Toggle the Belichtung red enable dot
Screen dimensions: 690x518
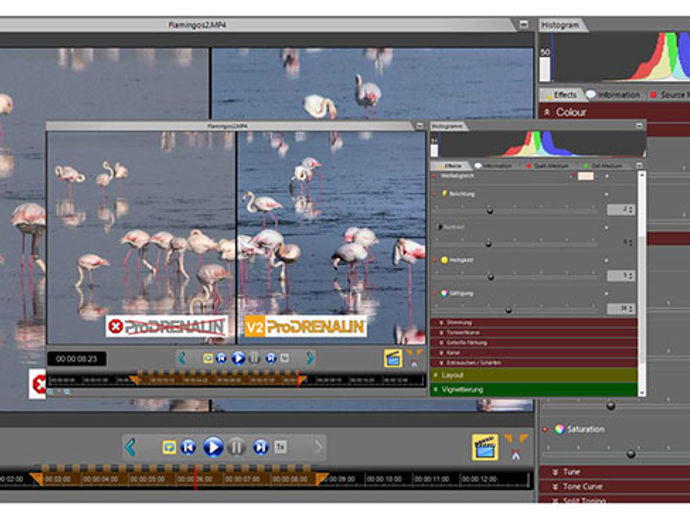click(434, 194)
